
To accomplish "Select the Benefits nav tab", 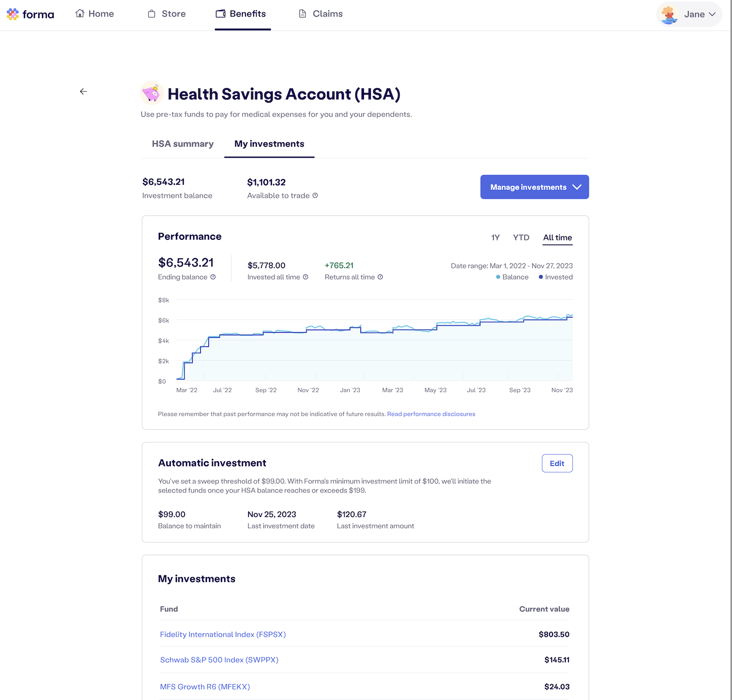I will pyautogui.click(x=241, y=14).
